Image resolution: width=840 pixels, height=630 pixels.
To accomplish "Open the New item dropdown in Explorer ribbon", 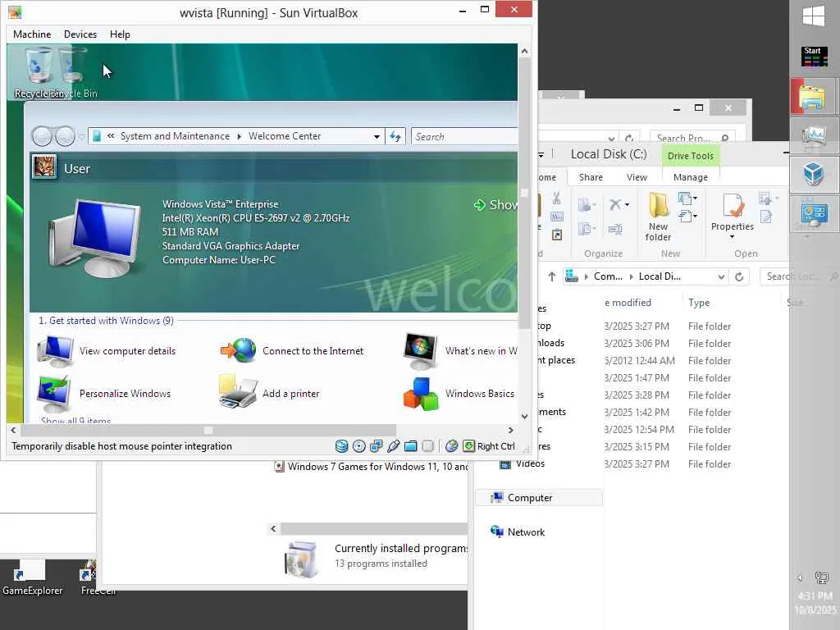I will click(x=695, y=199).
